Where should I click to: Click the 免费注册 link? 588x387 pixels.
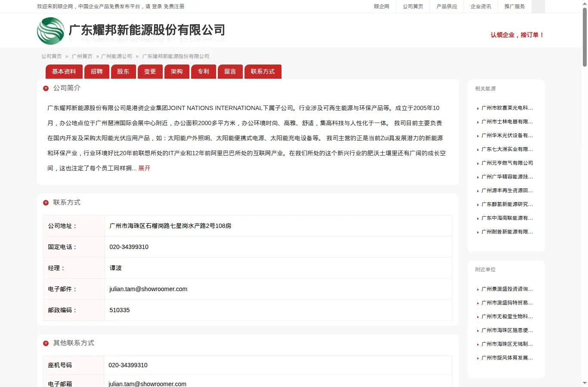point(174,6)
